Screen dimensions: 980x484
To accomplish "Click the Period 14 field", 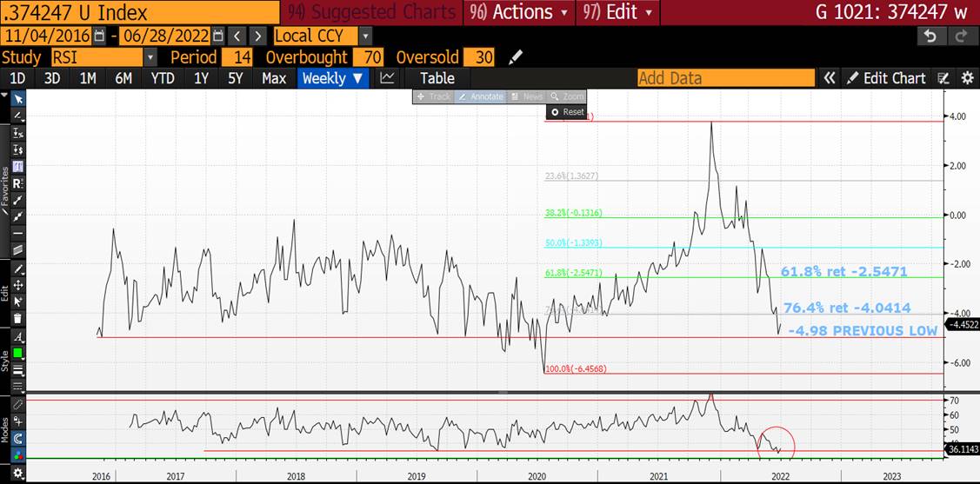I will pyautogui.click(x=237, y=57).
